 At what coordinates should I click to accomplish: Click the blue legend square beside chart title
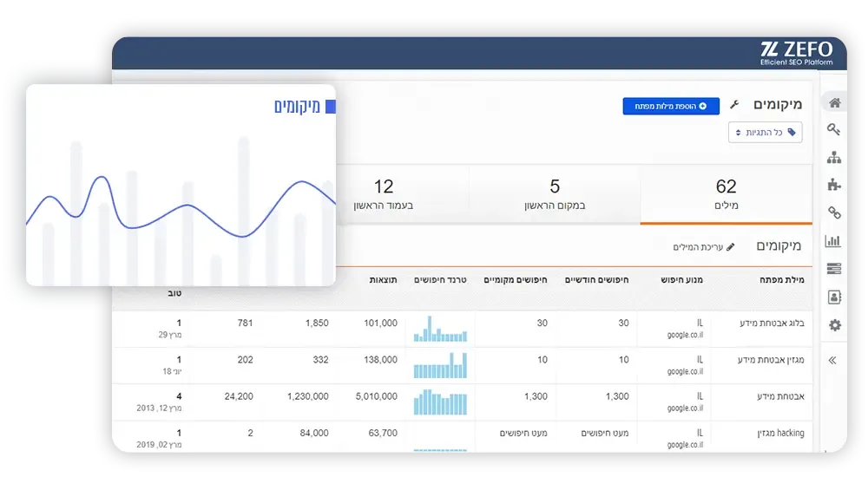click(x=331, y=107)
